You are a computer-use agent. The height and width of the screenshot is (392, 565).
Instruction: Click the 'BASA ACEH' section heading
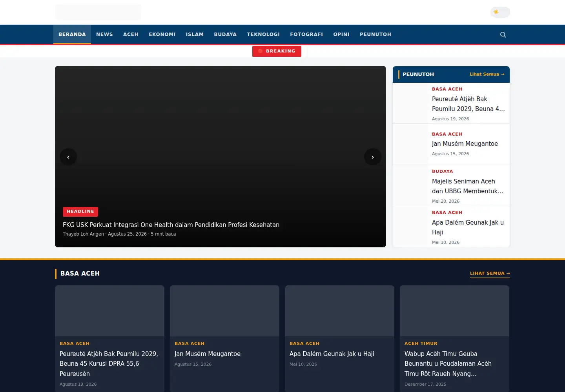(80, 274)
